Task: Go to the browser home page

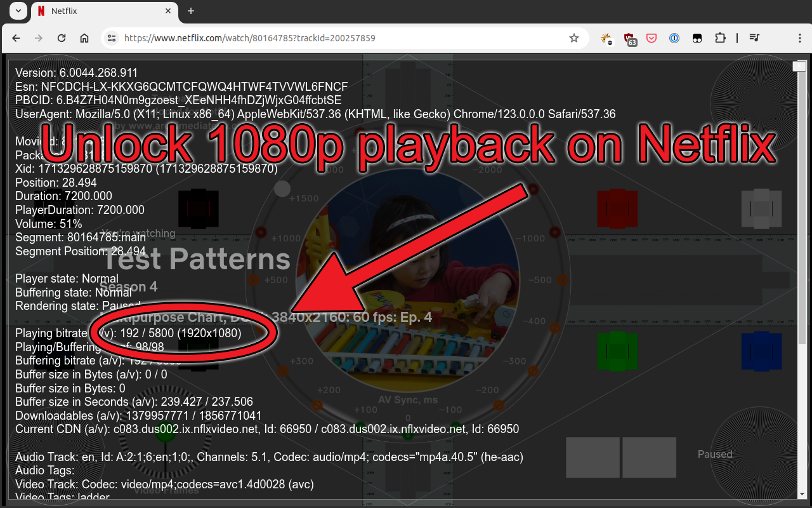Action: click(84, 38)
